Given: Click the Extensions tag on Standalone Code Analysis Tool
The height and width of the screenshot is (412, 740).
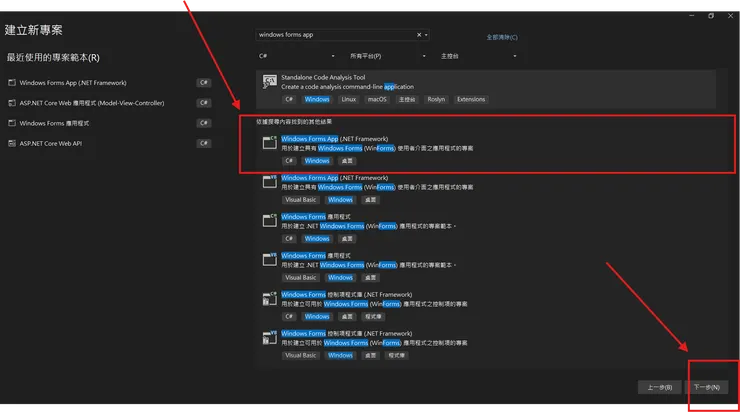Looking at the screenshot, I should tap(471, 100).
